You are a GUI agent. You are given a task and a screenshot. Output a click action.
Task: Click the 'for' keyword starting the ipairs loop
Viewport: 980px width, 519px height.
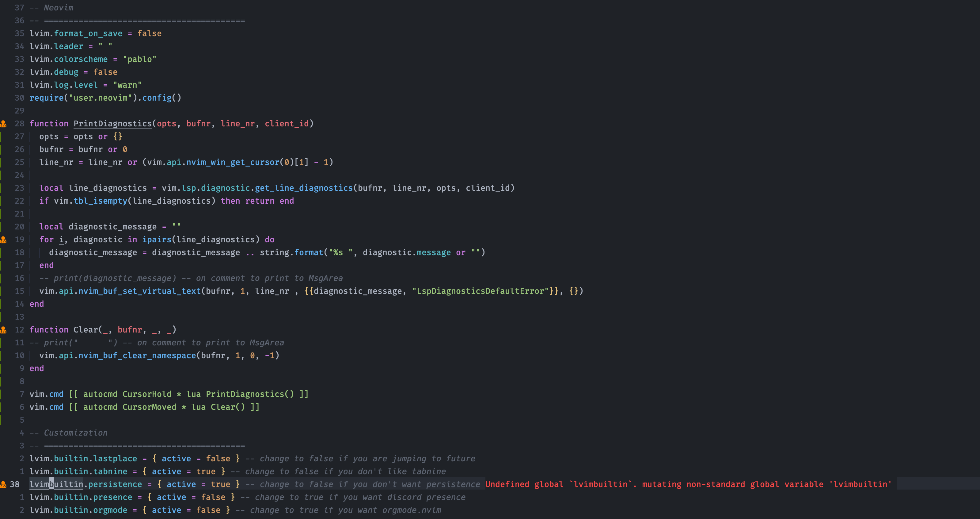(46, 240)
